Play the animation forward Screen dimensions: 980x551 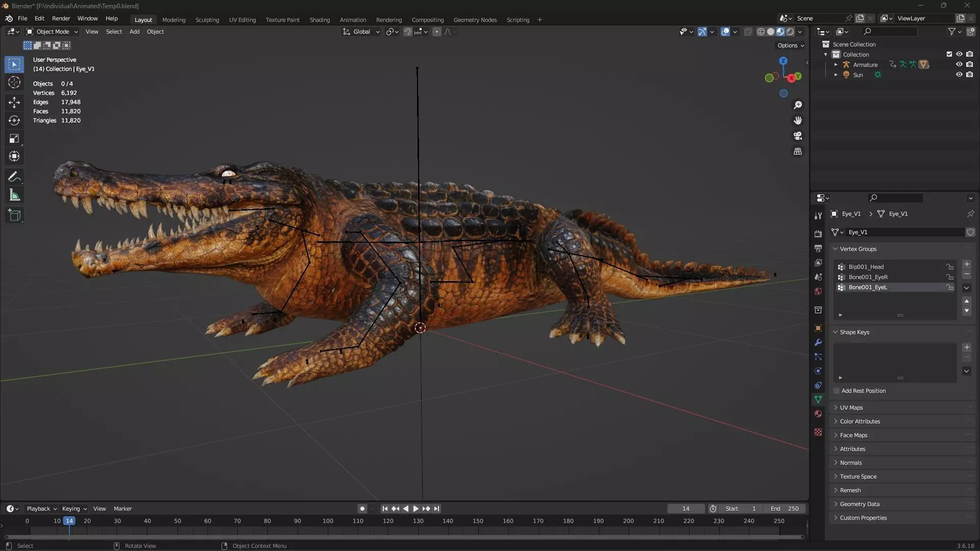(415, 509)
